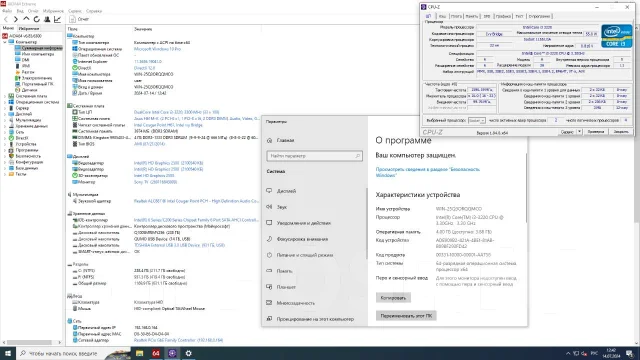This screenshot has height=360, width=640.
Task: Go forward with AIDA64 forward arrow
Action: pyautogui.click(x=16, y=19)
